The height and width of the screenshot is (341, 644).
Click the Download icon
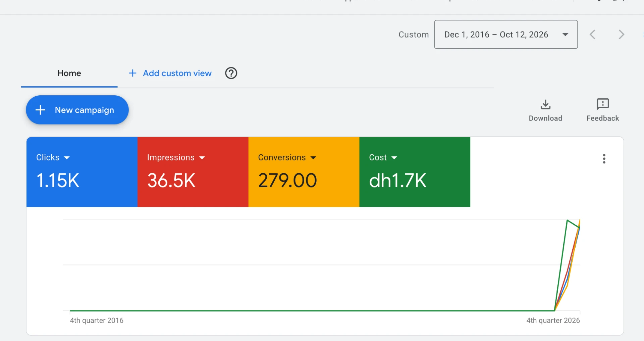[545, 105]
